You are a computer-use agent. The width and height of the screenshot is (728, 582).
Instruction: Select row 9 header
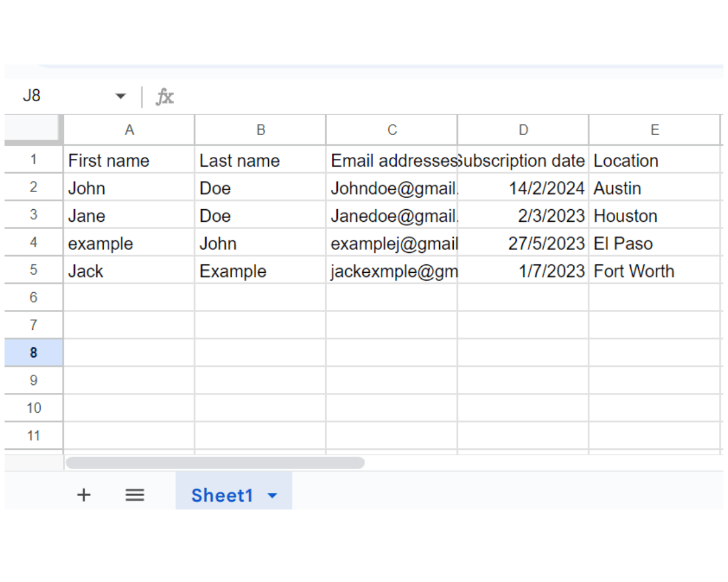point(33,381)
